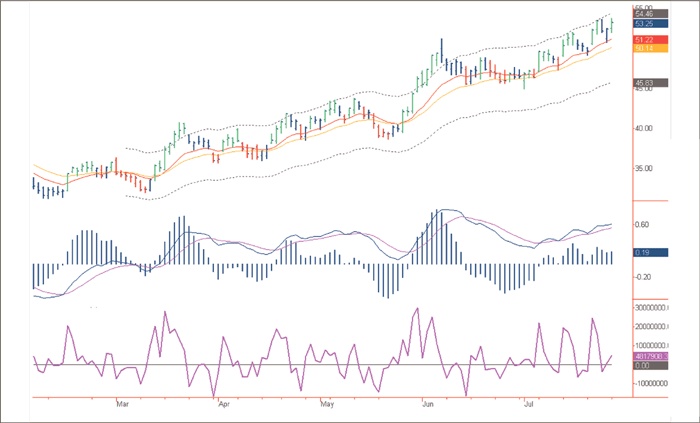Click the 40.00 price axis label

pyautogui.click(x=648, y=128)
